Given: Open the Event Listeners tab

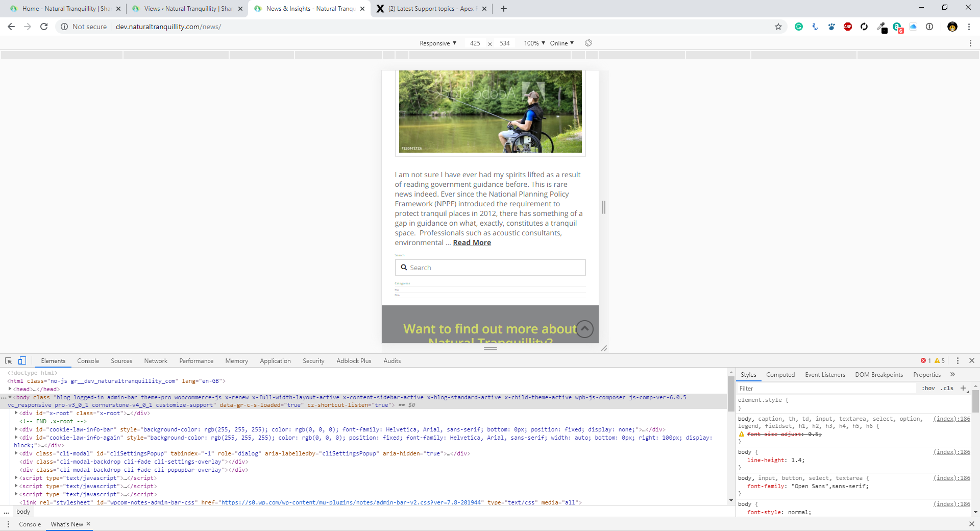Looking at the screenshot, I should [x=825, y=374].
